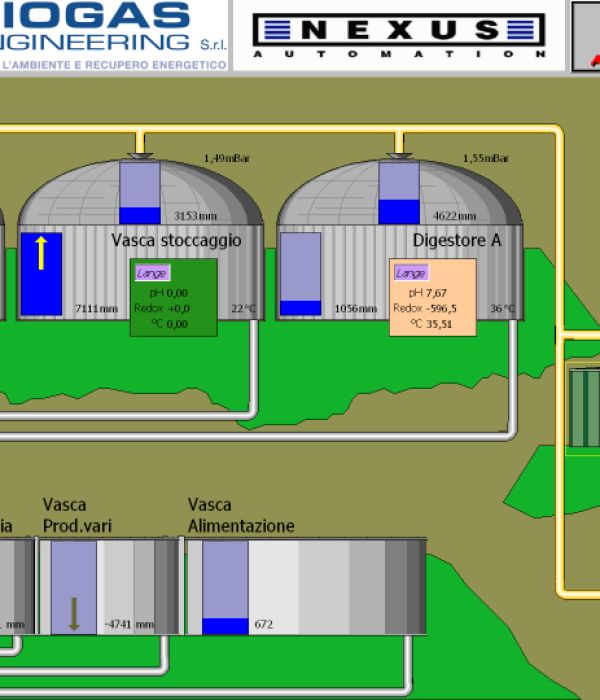
Task: Select the Nexus Automation logo
Action: pyautogui.click(x=399, y=35)
